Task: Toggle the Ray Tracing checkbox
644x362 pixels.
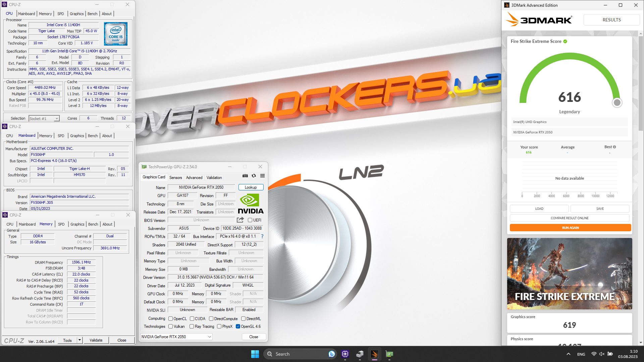Action: tap(192, 326)
